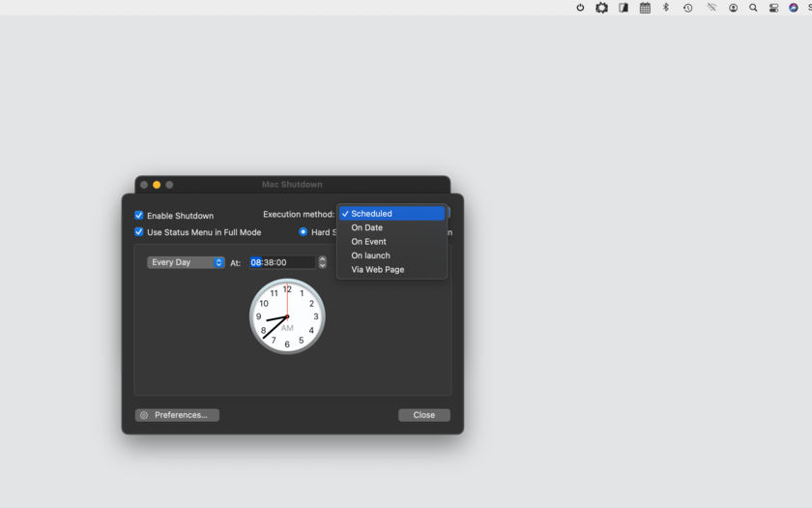Toggle the Enable Shutdown checkbox

click(139, 215)
